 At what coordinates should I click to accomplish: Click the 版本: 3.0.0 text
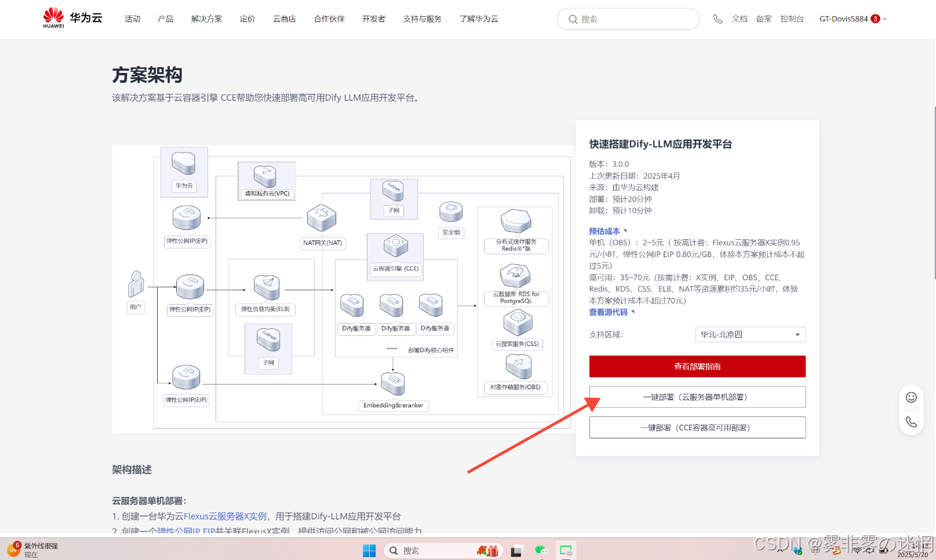pyautogui.click(x=609, y=164)
